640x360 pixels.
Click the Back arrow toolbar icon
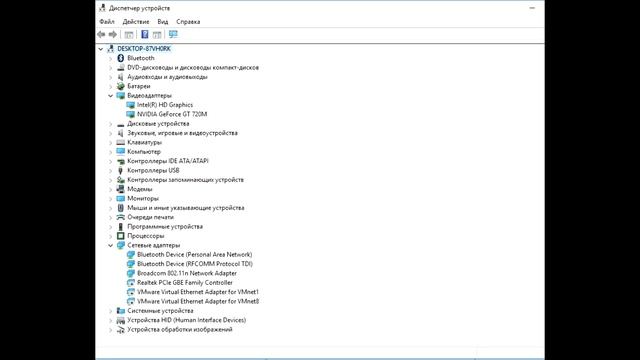tap(101, 35)
